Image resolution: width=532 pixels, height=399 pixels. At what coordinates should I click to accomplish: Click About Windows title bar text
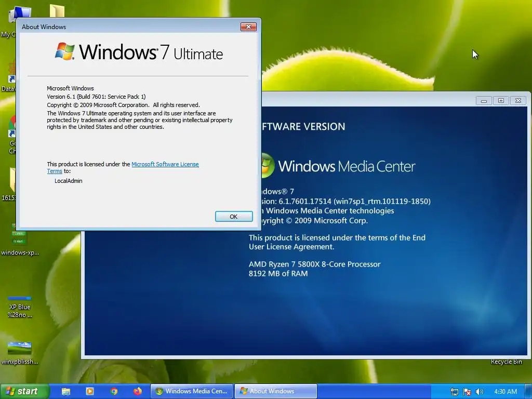point(44,27)
